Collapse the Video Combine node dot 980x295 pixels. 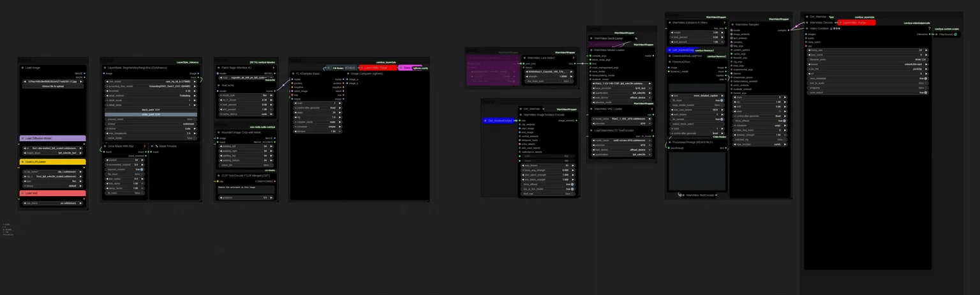(x=807, y=28)
